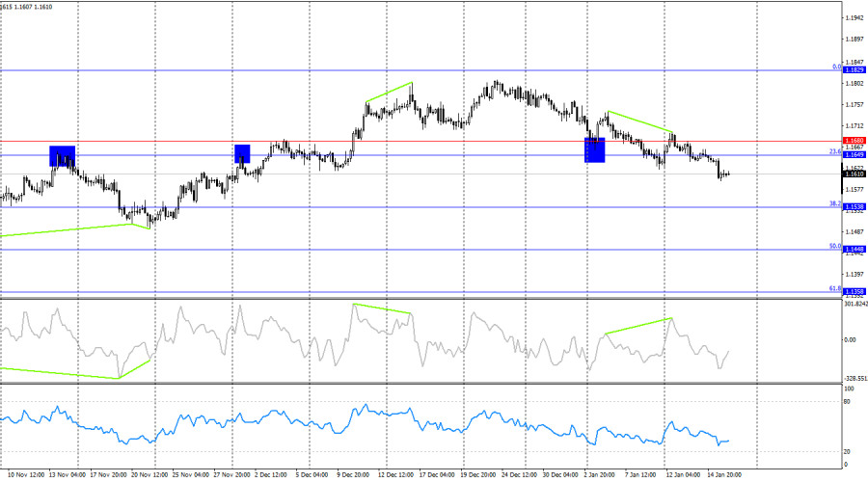Click the blue 1.1829 price label
The width and height of the screenshot is (868, 482).
[x=854, y=70]
